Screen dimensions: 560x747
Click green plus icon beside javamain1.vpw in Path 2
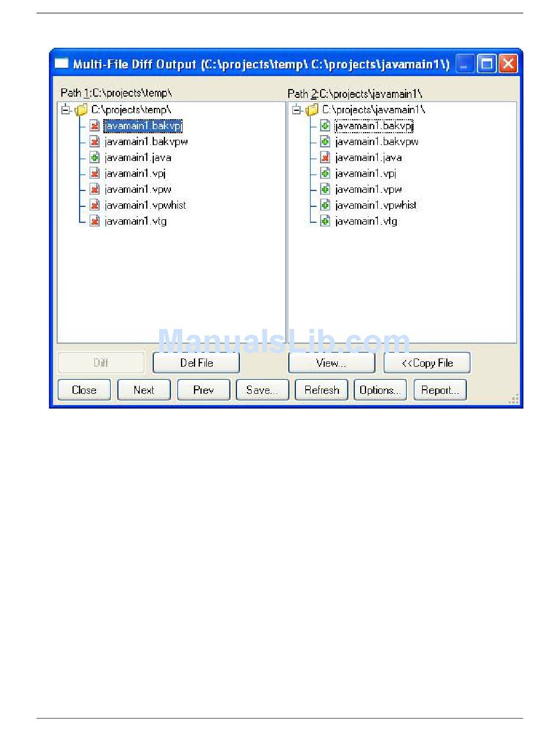coord(325,189)
